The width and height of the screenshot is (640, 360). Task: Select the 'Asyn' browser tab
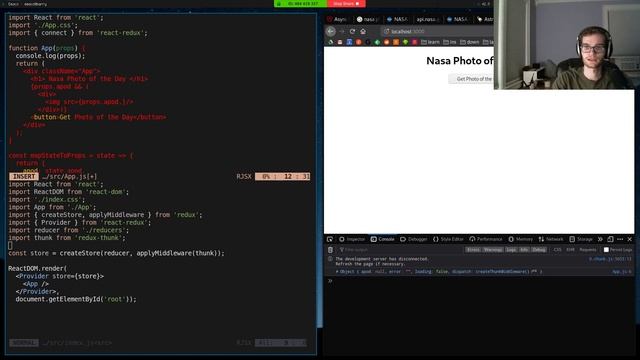(337, 19)
